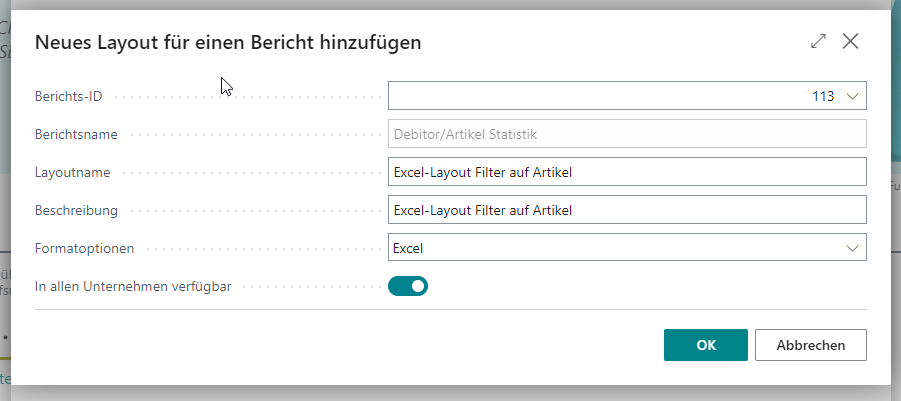
Task: Close the Neues Layout dialog
Action: [x=850, y=41]
